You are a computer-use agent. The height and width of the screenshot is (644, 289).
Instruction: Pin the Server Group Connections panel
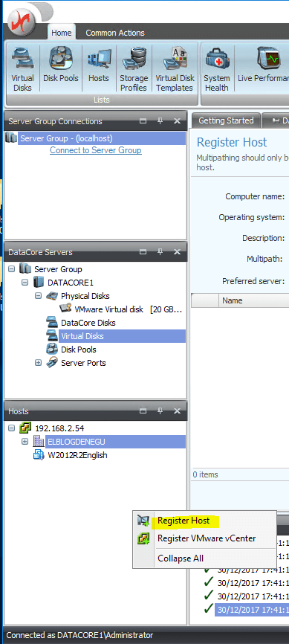pos(160,121)
